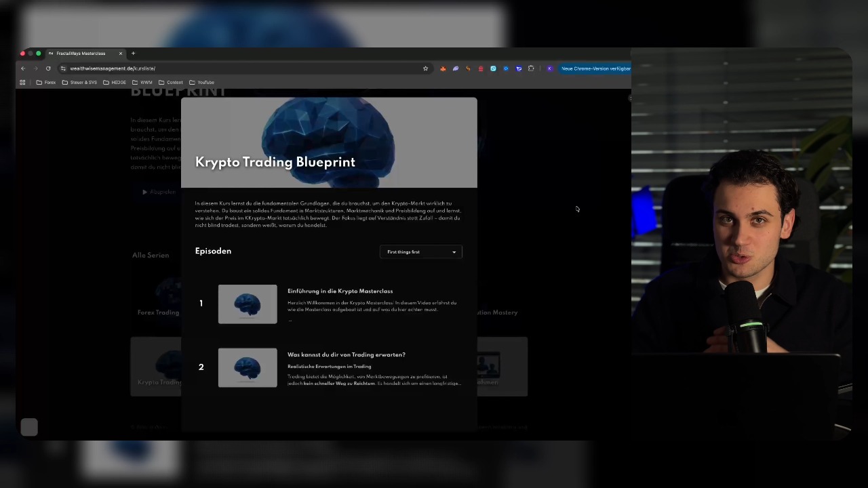The width and height of the screenshot is (868, 488).
Task: Bookmark this page with the star icon
Action: coord(425,68)
